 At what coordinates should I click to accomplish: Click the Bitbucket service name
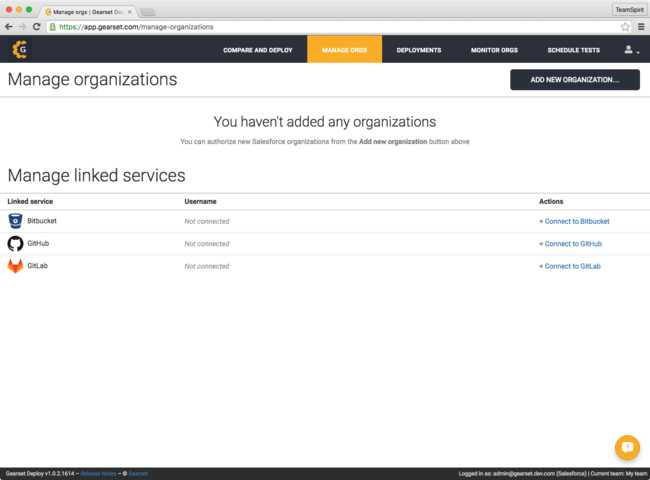(42, 221)
